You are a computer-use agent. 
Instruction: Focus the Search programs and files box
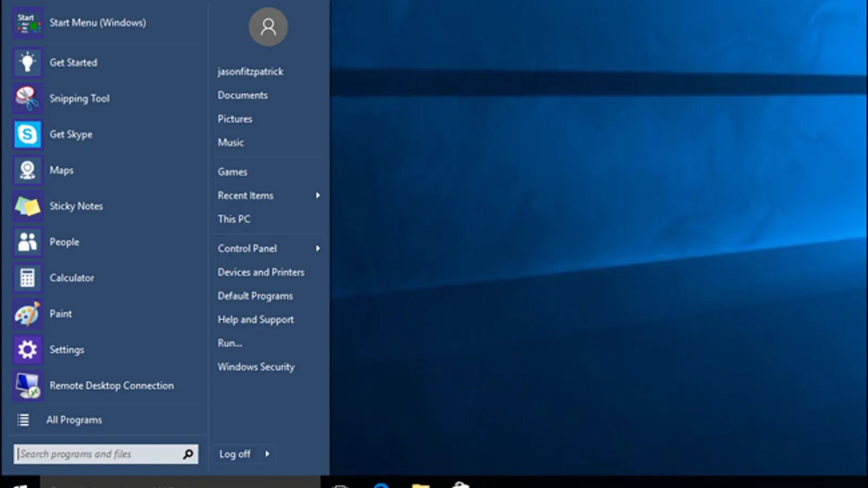pos(106,454)
